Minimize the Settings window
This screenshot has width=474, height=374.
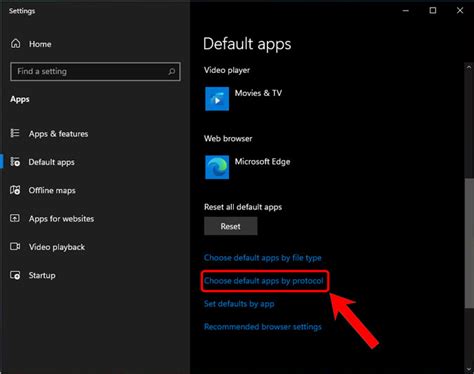406,11
